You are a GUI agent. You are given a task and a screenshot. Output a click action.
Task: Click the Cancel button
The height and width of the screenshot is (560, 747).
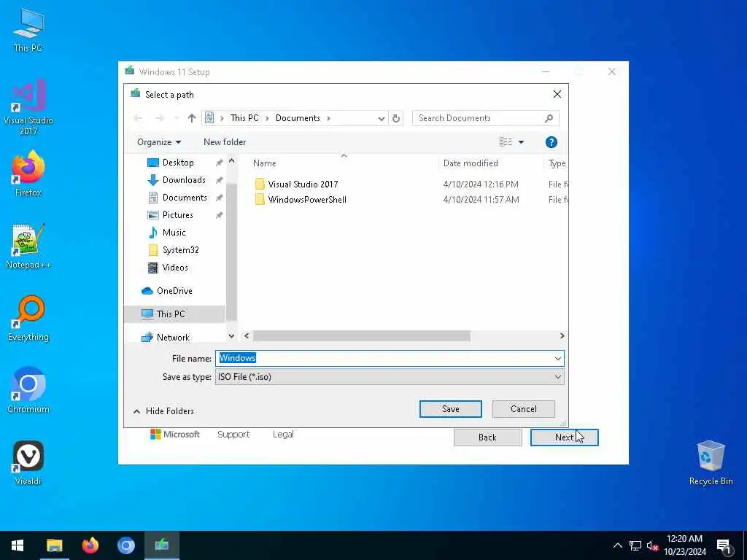point(523,409)
